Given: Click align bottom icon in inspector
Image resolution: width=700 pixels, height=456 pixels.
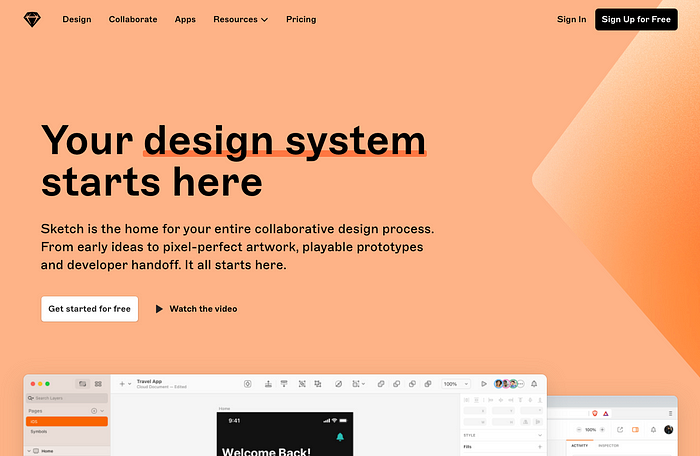Looking at the screenshot, I should click(540, 400).
